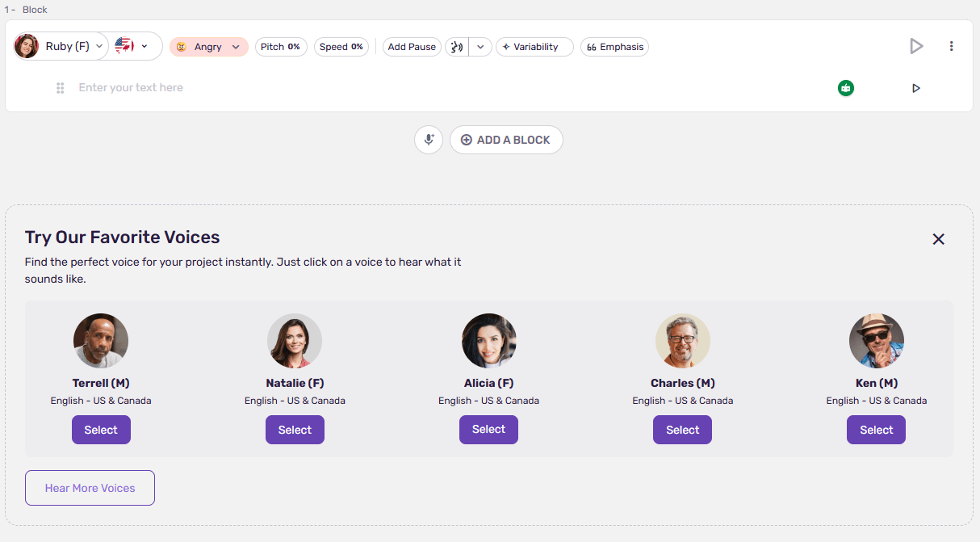
Task: Click the Pitch 0% control
Action: 280,47
